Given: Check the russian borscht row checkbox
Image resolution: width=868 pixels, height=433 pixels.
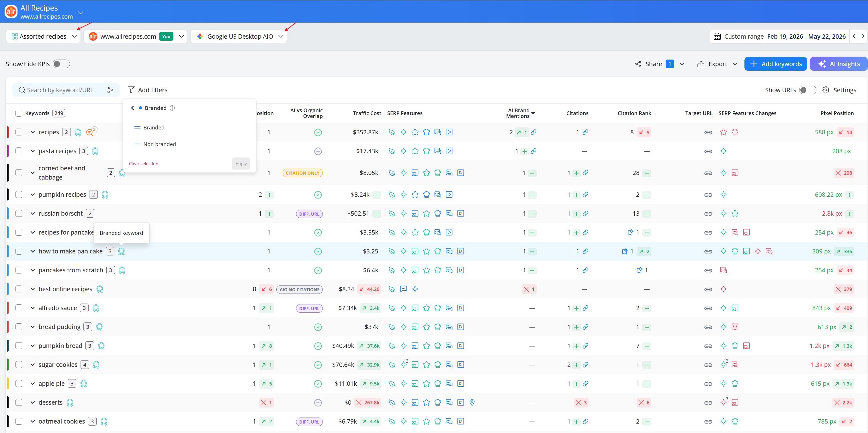Looking at the screenshot, I should [x=19, y=213].
